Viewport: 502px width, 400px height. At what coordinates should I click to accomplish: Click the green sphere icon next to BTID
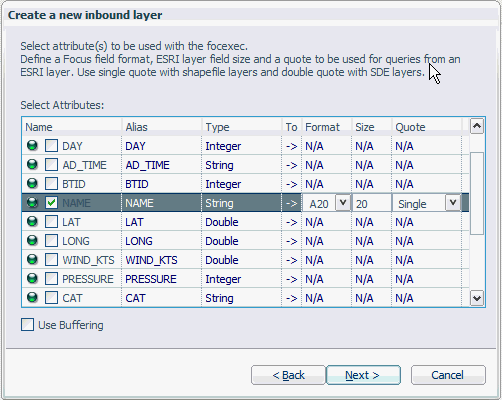(x=32, y=184)
